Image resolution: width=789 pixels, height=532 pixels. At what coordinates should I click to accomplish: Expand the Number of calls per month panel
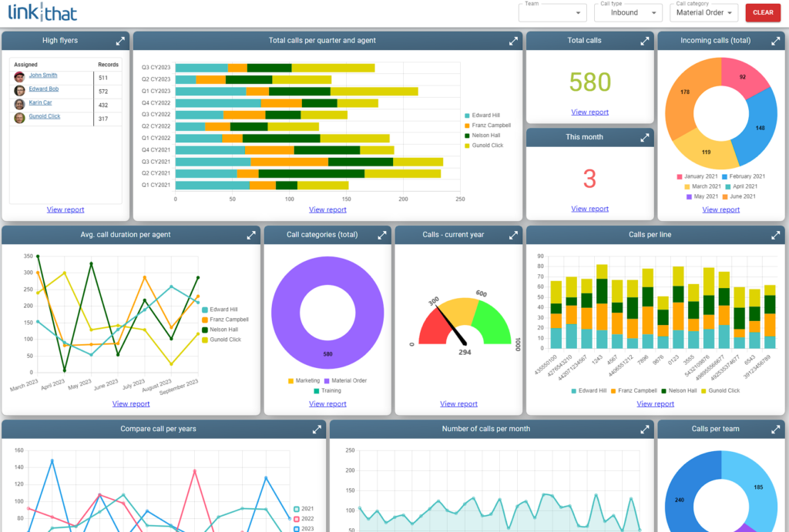pyautogui.click(x=645, y=430)
